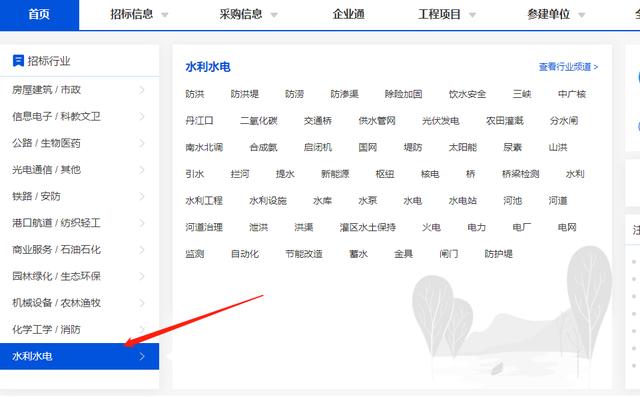Screen dimensions: 640x397
Task: Click the 招标行业 bookmark icon
Action: (18, 61)
